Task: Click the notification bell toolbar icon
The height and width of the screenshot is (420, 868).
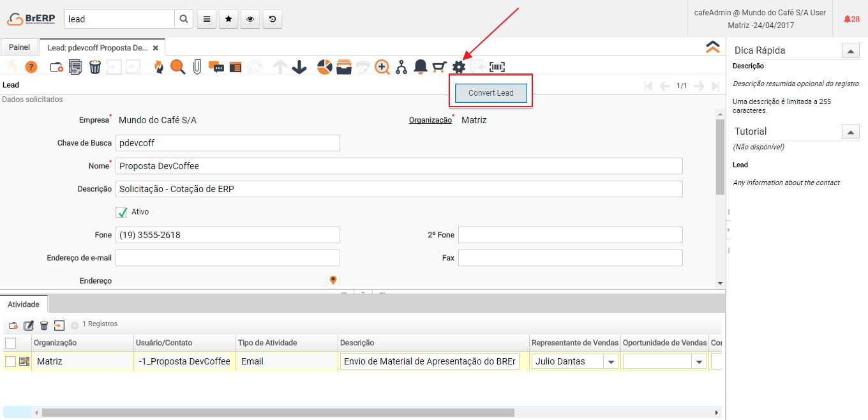Action: click(x=420, y=67)
